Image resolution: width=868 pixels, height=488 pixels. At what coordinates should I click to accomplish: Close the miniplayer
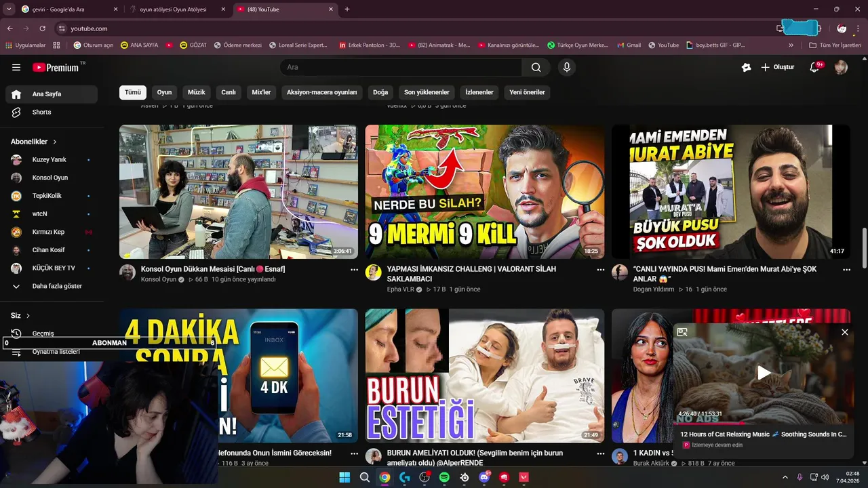click(x=844, y=332)
